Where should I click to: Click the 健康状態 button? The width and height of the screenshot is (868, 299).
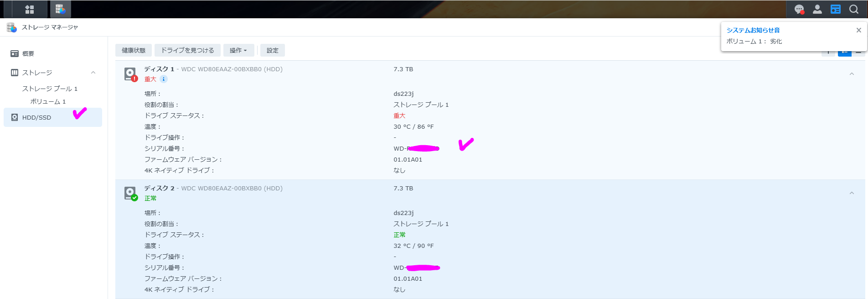point(134,50)
